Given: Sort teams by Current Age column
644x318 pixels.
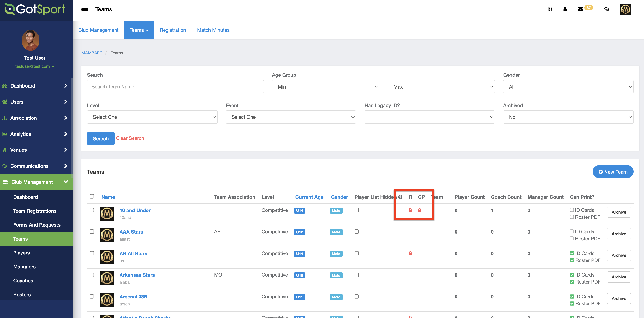Looking at the screenshot, I should tap(309, 197).
